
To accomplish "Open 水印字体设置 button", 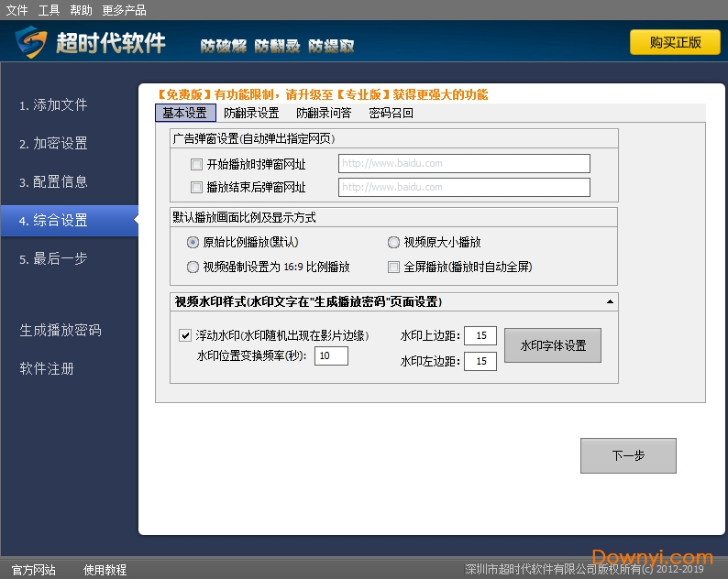I will coord(552,346).
